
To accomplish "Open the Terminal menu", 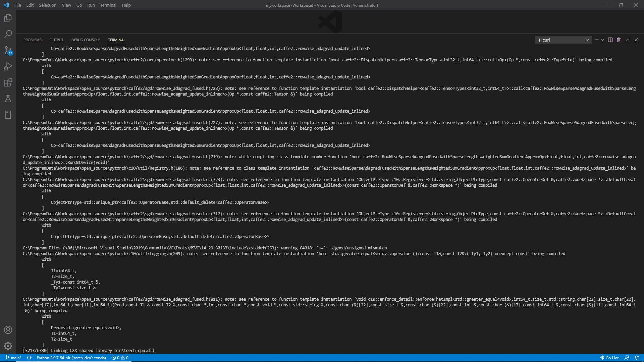I will point(108,5).
